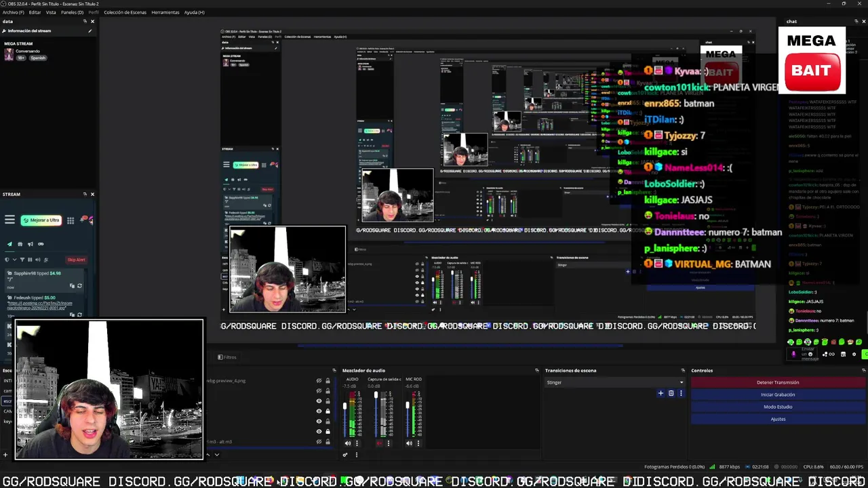Screen dimensions: 868x488
Task: Select the gift icon tab in Stream dock
Action: click(x=20, y=244)
